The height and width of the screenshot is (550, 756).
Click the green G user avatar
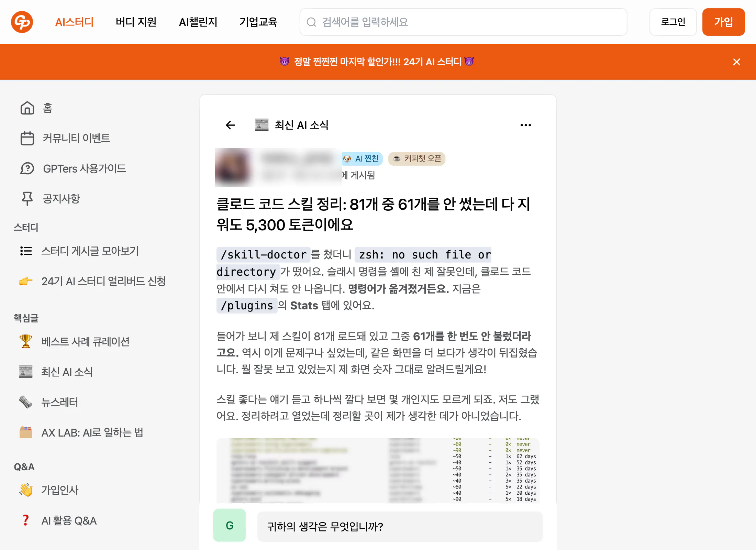pyautogui.click(x=230, y=525)
